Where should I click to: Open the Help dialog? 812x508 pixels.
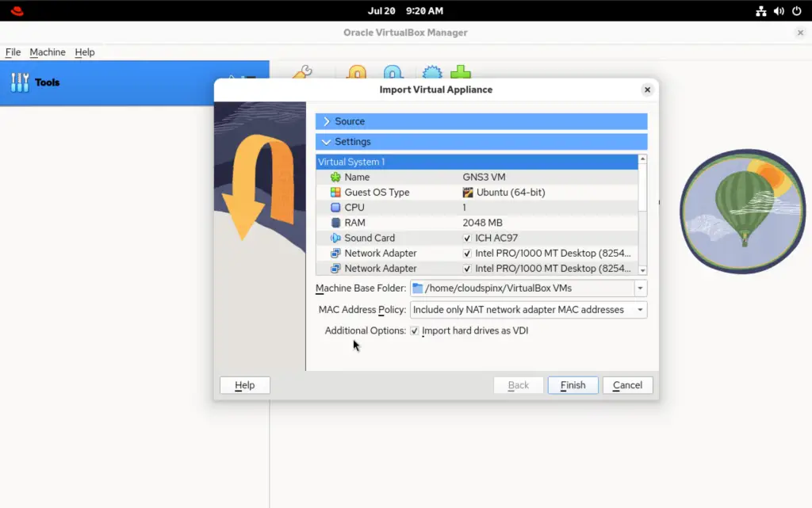(244, 384)
